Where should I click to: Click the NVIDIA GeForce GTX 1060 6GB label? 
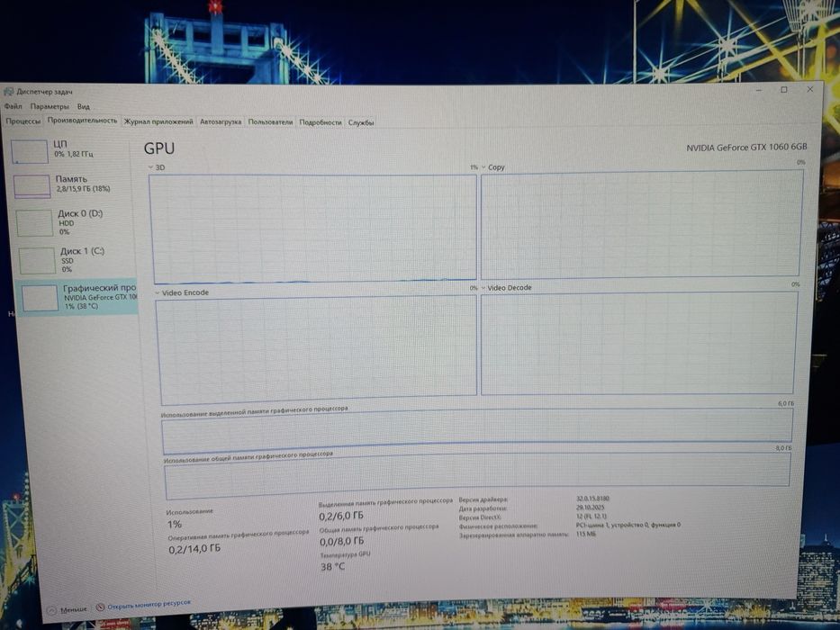[746, 147]
